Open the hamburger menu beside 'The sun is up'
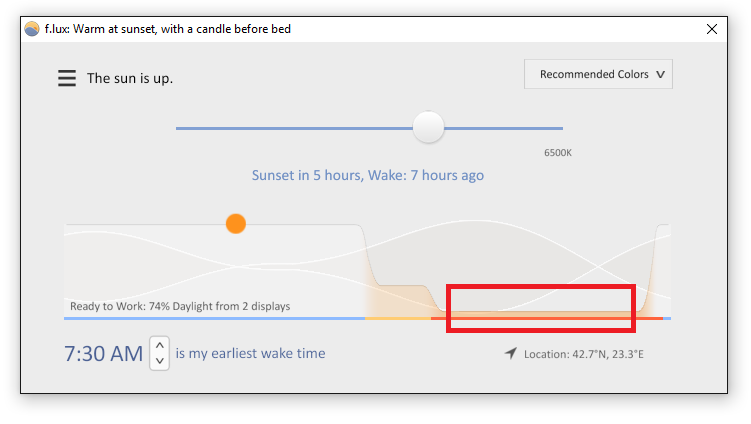751x424 pixels. [67, 78]
